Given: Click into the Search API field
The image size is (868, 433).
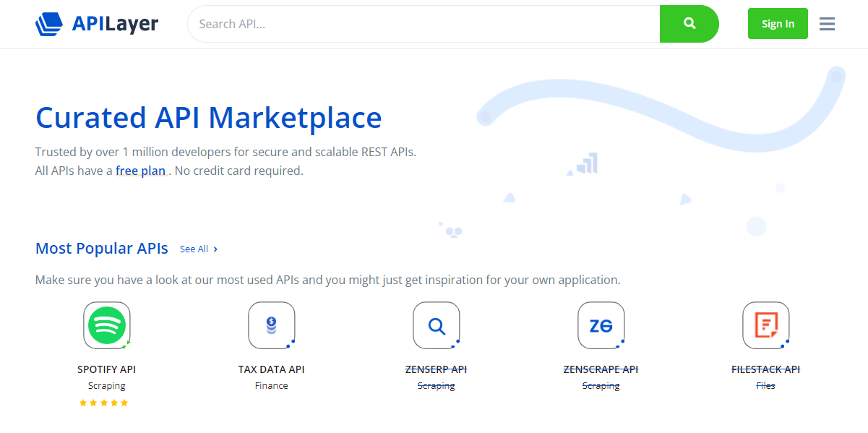Looking at the screenshot, I should 424,24.
